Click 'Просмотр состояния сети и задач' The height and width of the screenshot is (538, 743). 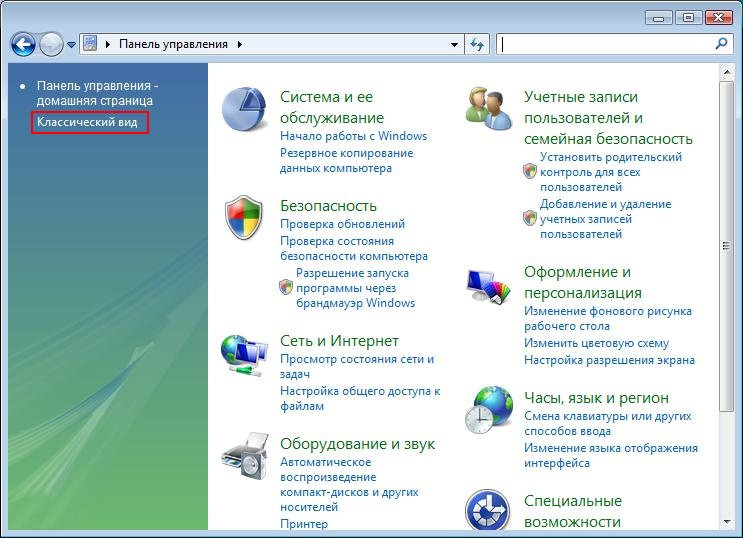(x=357, y=366)
